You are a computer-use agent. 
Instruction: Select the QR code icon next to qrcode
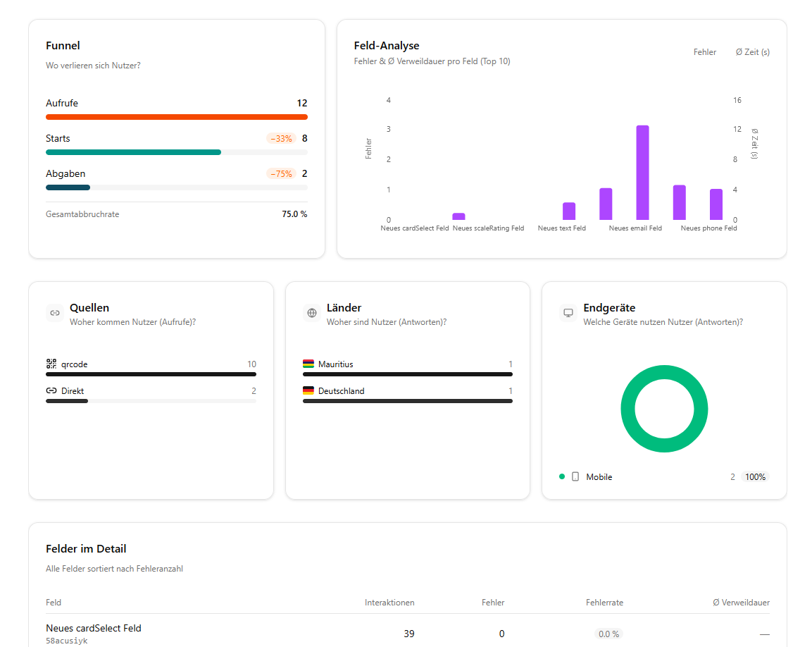[51, 364]
